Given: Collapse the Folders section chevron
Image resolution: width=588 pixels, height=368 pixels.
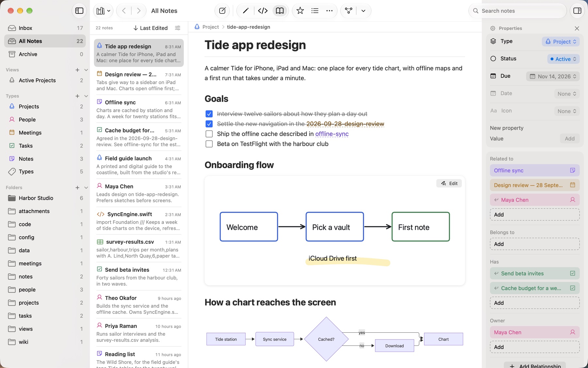Looking at the screenshot, I should (86, 188).
